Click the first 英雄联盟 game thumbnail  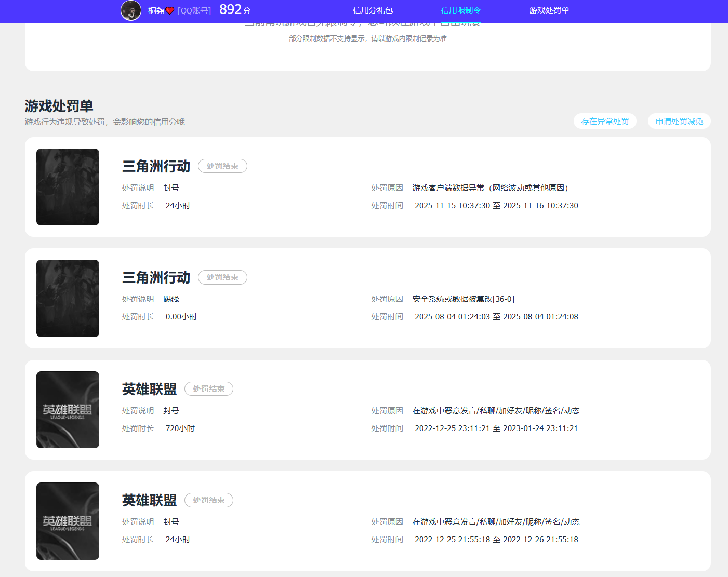(x=68, y=409)
